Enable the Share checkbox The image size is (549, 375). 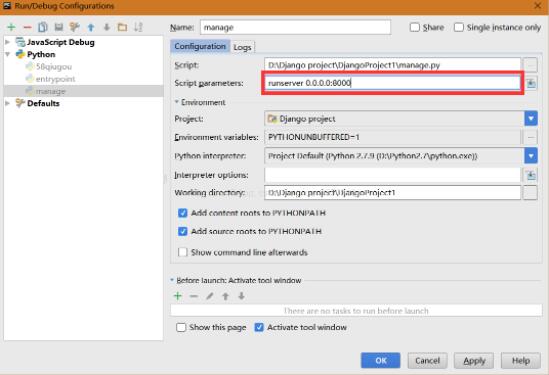pos(415,27)
